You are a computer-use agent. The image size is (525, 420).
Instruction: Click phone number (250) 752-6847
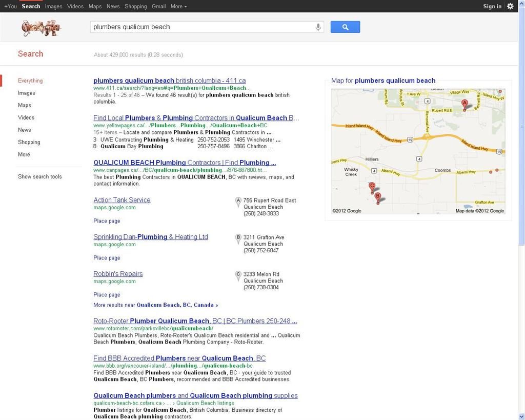[261, 251]
